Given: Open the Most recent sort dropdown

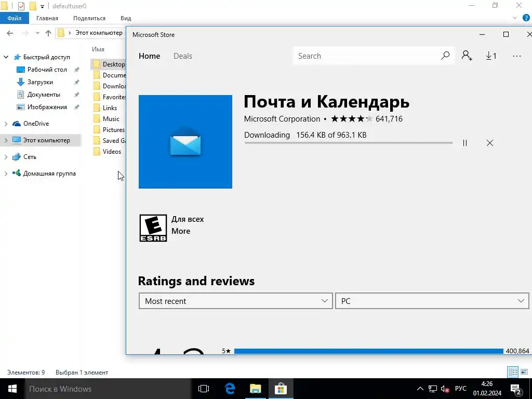Looking at the screenshot, I should coord(235,301).
